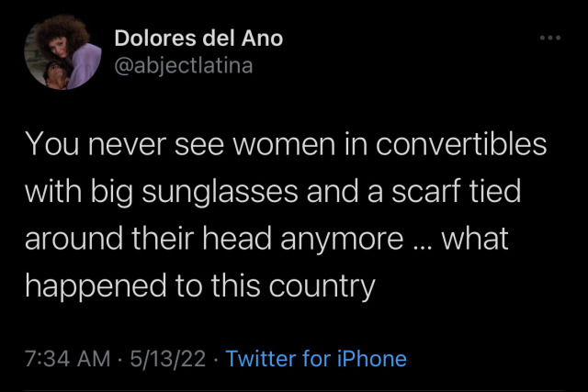Open the Twitter for iPhone source link
This screenshot has width=588, height=392.
pos(316,358)
